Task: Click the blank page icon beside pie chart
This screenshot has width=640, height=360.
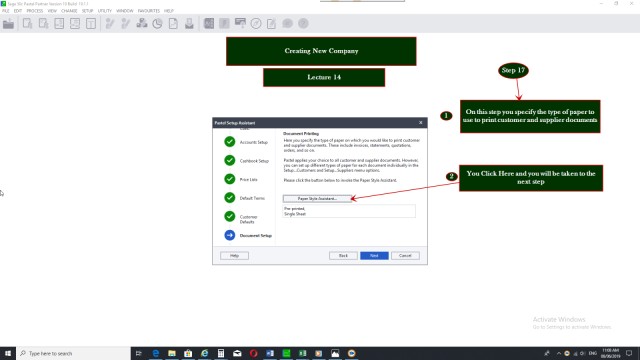Action: click(x=173, y=24)
